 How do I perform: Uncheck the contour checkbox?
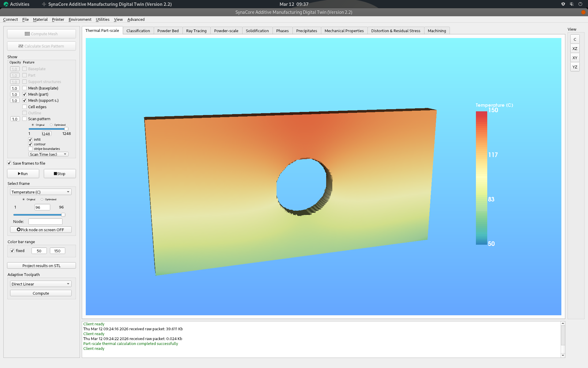coord(30,144)
